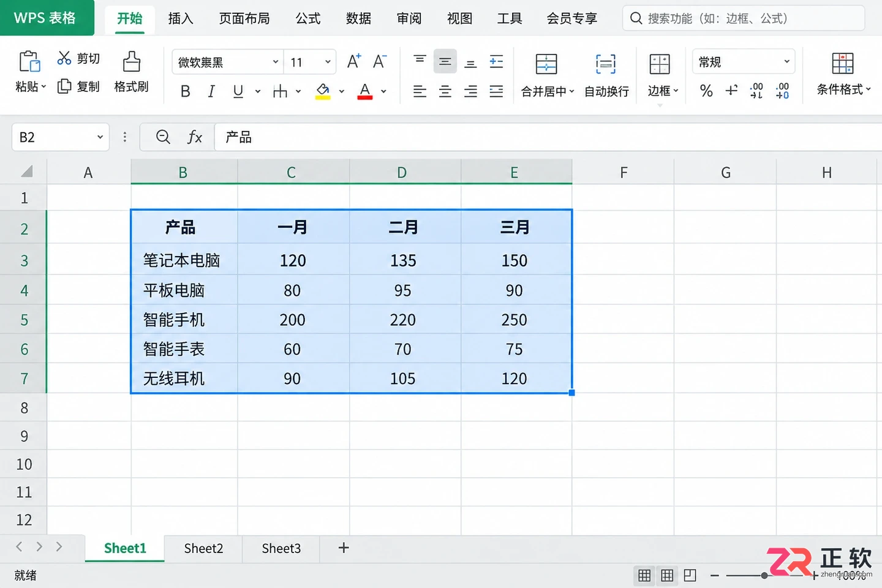The width and height of the screenshot is (882, 588).
Task: Left-align the selected cells
Action: tap(420, 91)
